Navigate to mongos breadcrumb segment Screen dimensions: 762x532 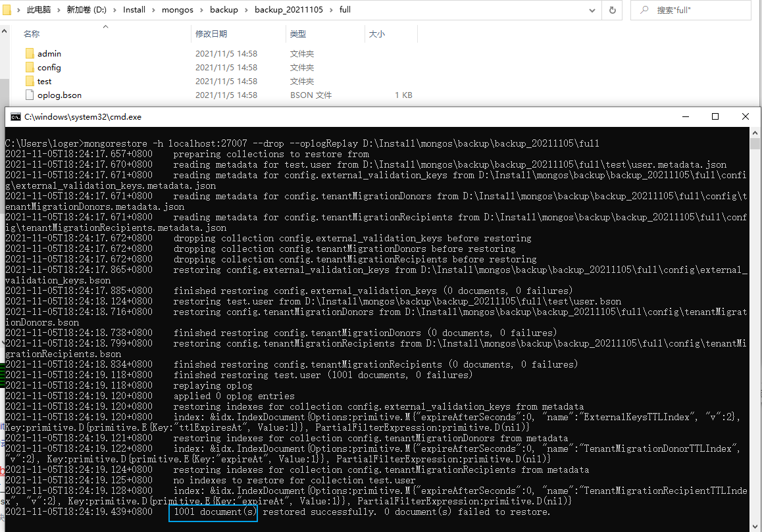178,10
